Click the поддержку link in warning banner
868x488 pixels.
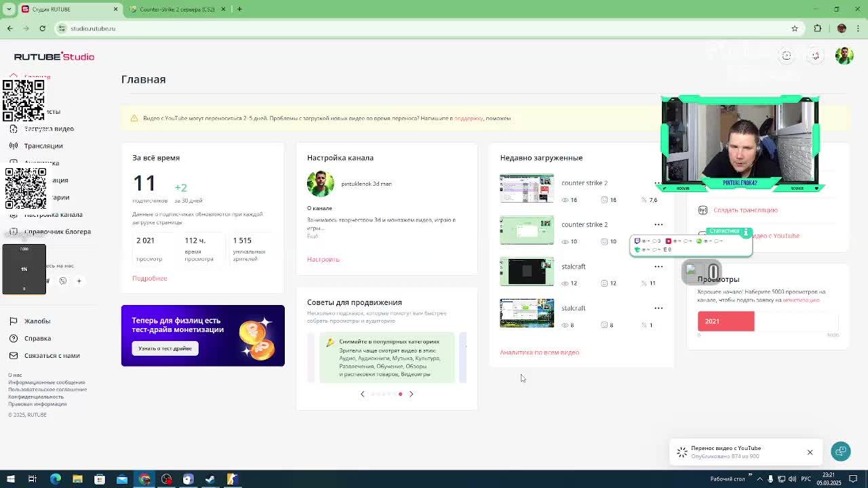[469, 118]
